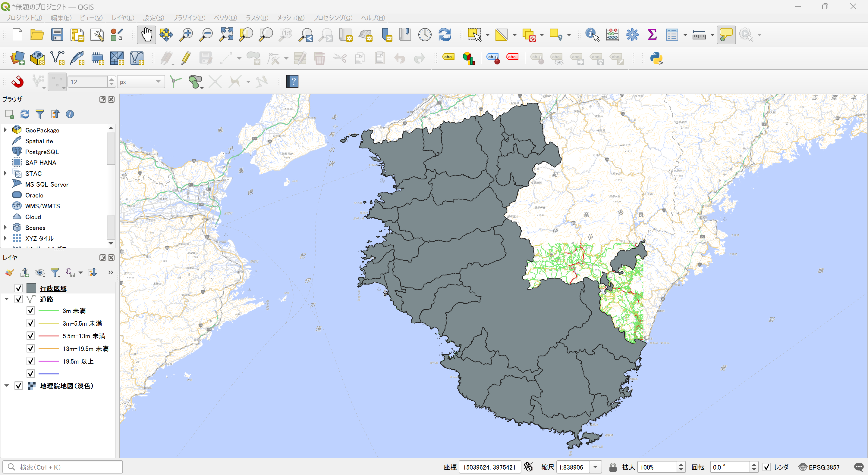Click the Refresh map icon

pos(445,35)
